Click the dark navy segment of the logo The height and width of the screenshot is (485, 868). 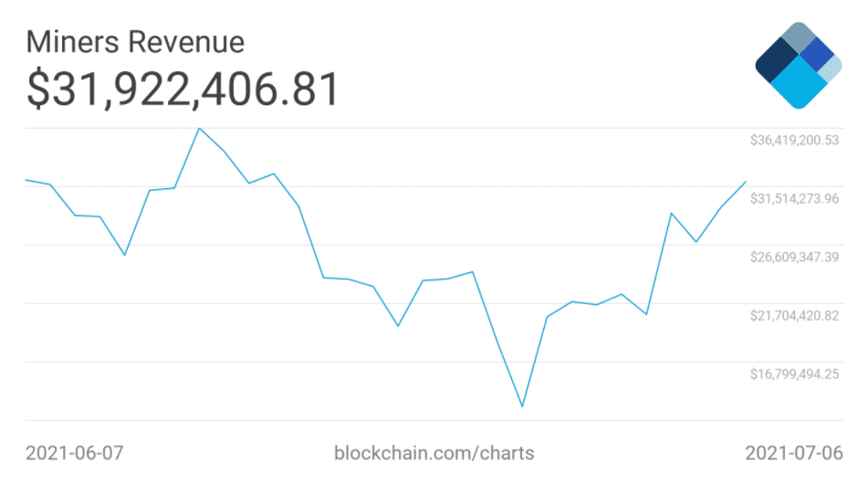pyautogui.click(x=777, y=59)
